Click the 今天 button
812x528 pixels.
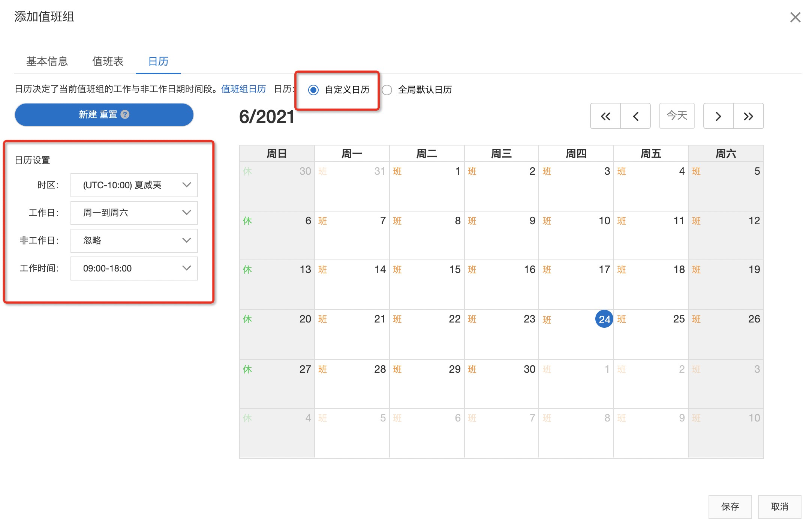coord(677,115)
